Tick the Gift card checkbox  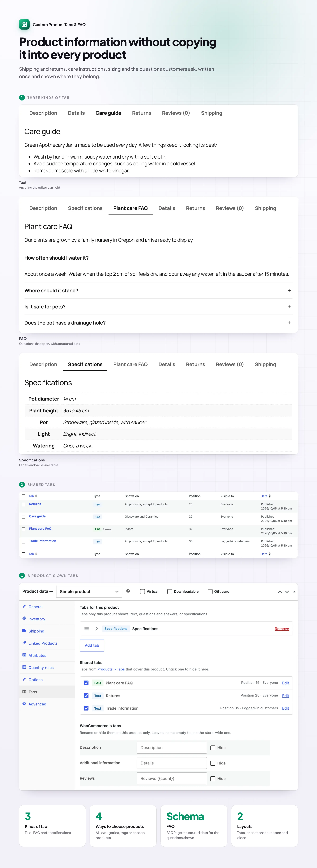click(x=210, y=591)
